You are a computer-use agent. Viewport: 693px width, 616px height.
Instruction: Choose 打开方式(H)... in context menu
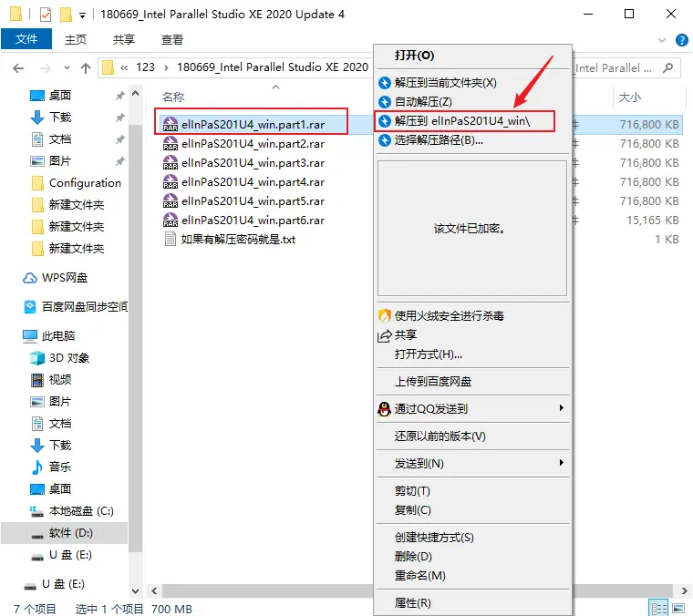473,354
